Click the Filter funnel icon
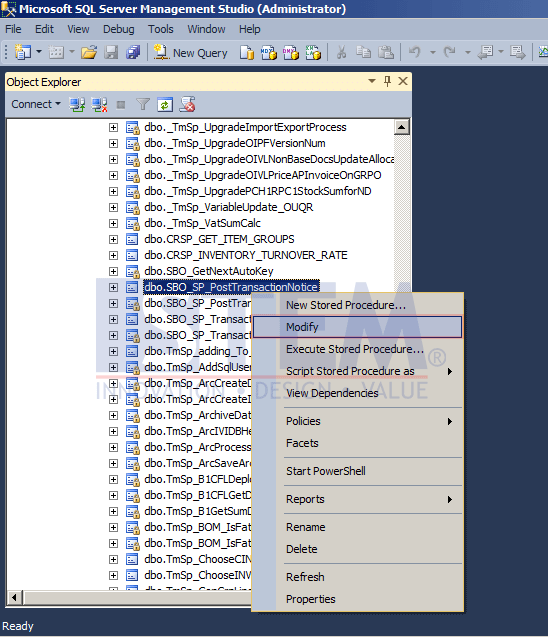Image resolution: width=548 pixels, height=637 pixels. tap(143, 104)
